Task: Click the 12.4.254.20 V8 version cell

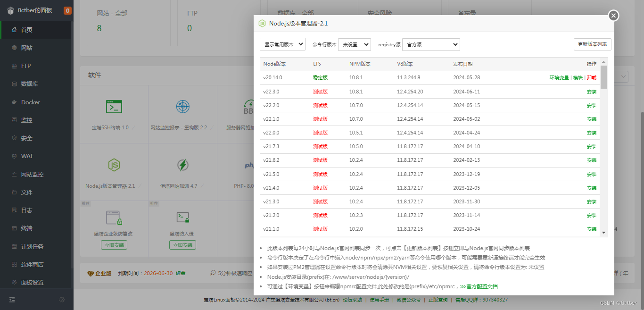Action: click(x=410, y=92)
